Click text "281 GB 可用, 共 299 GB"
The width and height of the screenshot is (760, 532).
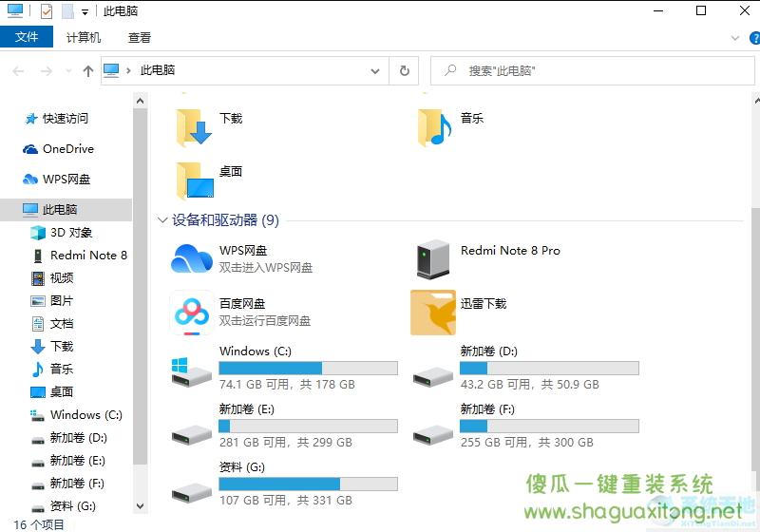click(286, 443)
